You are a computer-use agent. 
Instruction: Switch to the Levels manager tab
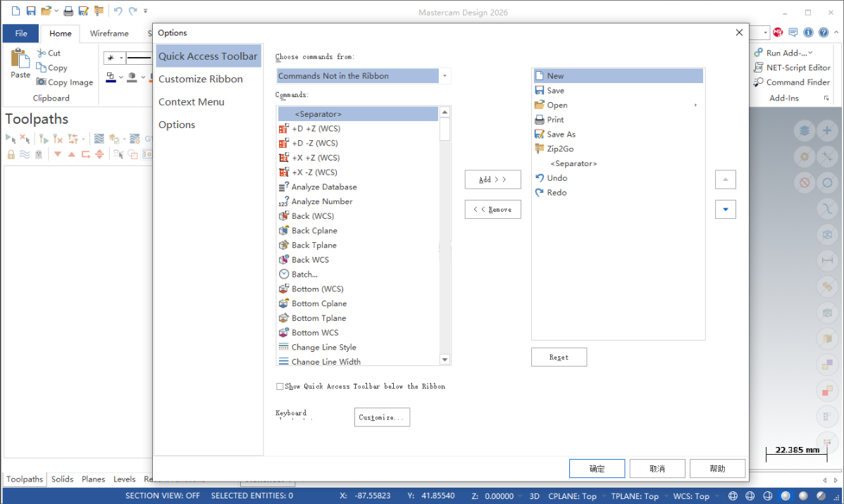(124, 479)
